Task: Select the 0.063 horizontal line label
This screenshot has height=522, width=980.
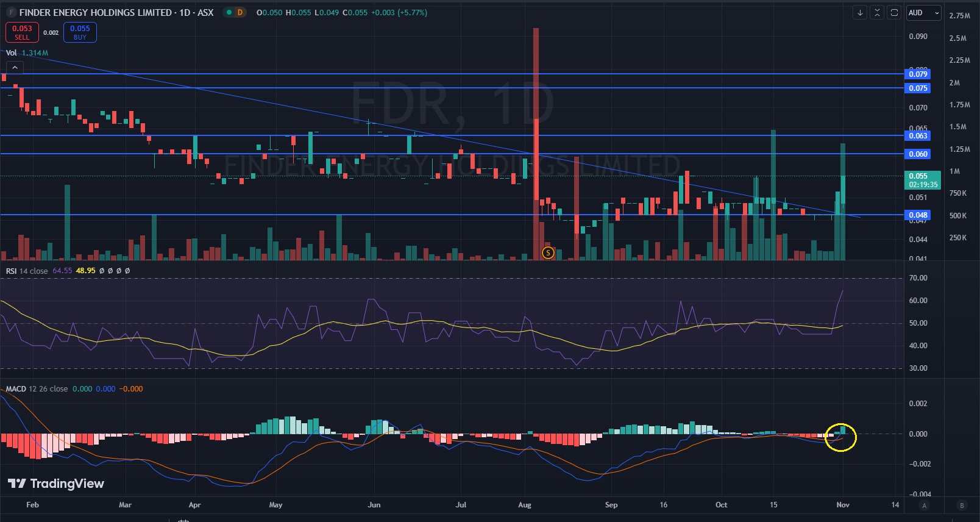Action: (x=918, y=136)
